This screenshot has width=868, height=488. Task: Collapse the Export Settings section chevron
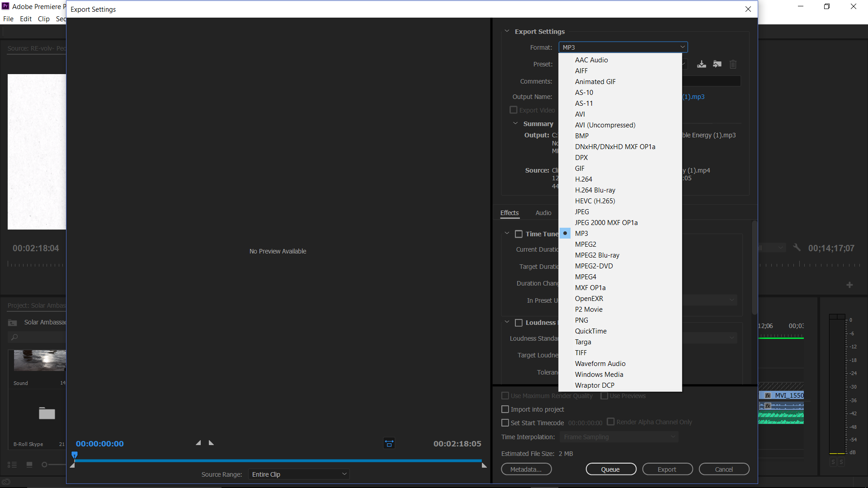pyautogui.click(x=507, y=31)
